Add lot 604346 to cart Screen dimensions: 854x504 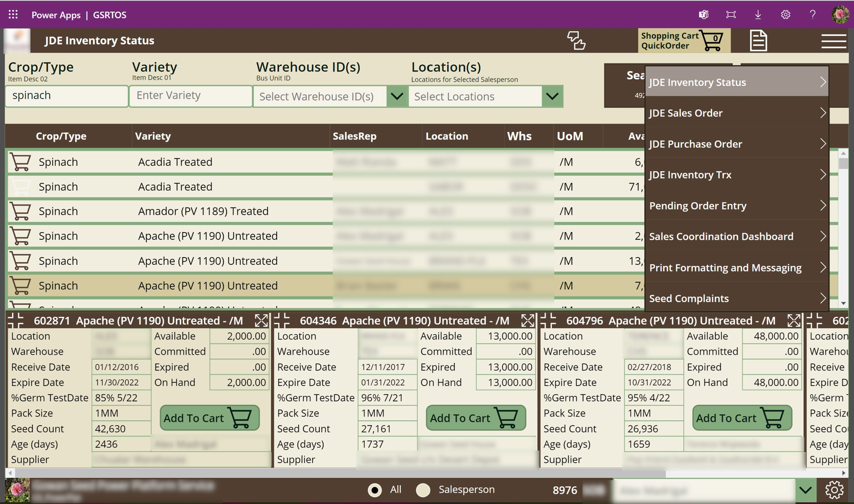tap(476, 418)
